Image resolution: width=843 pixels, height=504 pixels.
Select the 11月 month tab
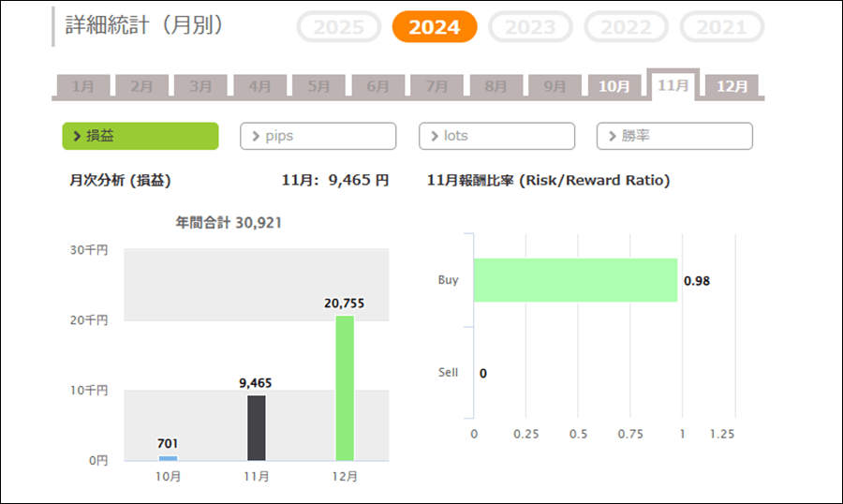[673, 84]
